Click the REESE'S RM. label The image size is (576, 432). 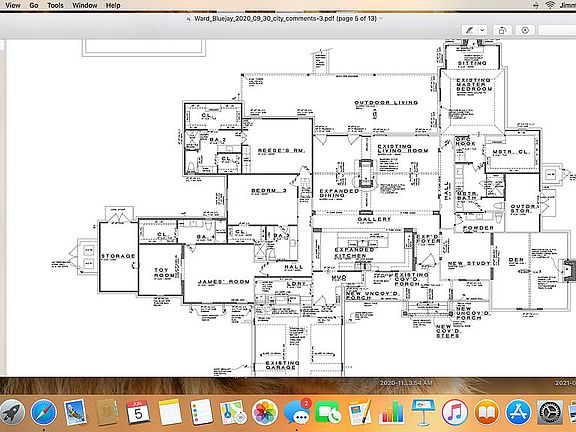click(x=281, y=150)
